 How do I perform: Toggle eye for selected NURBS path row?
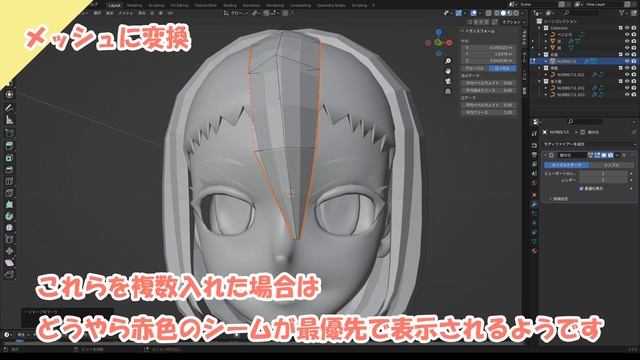(627, 61)
